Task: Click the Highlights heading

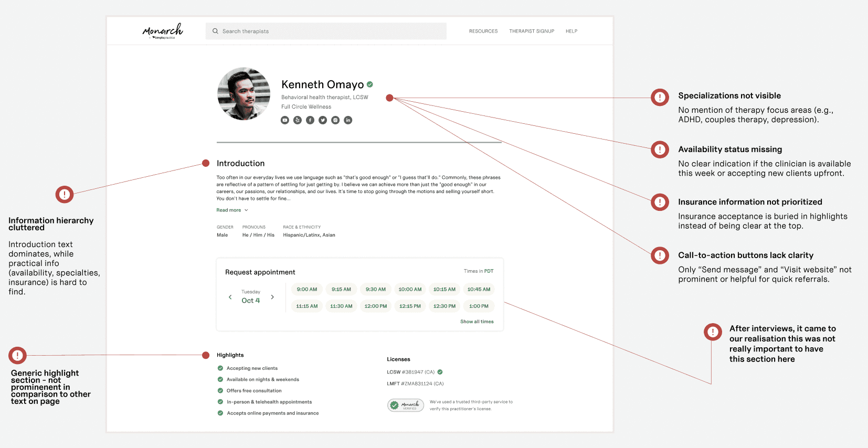Action: [230, 355]
